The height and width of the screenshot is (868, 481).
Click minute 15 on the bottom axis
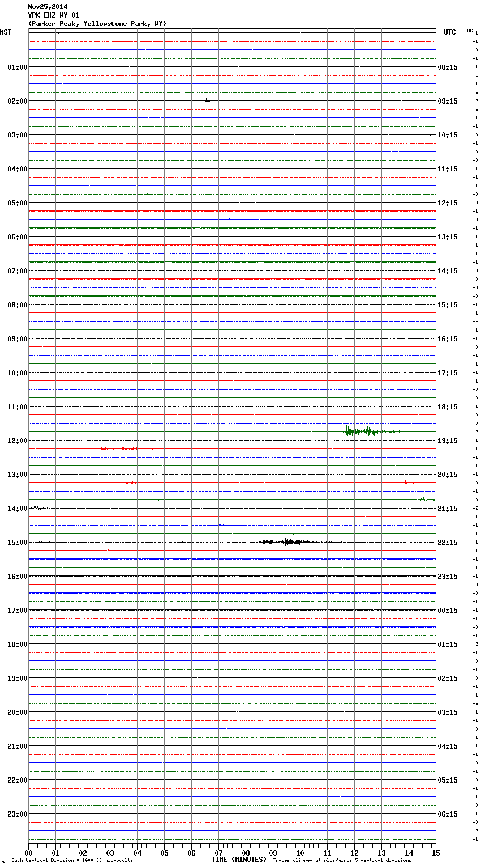coord(436,853)
